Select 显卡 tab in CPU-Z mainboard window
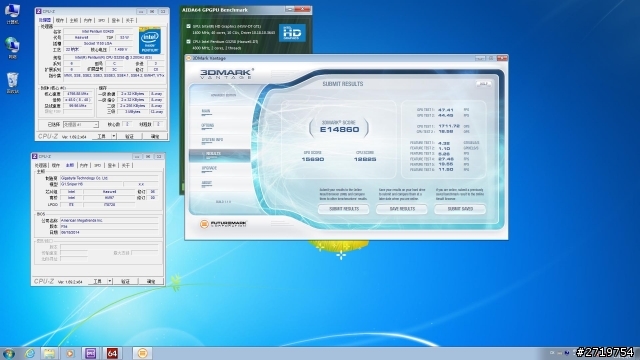Image resolution: width=640 pixels, height=360 pixels. 111,165
